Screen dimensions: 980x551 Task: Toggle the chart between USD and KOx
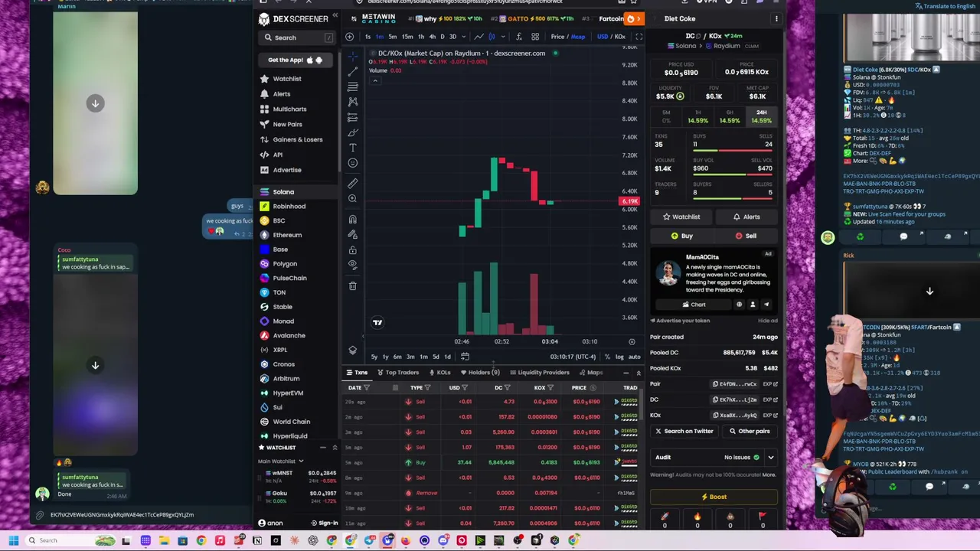point(611,37)
